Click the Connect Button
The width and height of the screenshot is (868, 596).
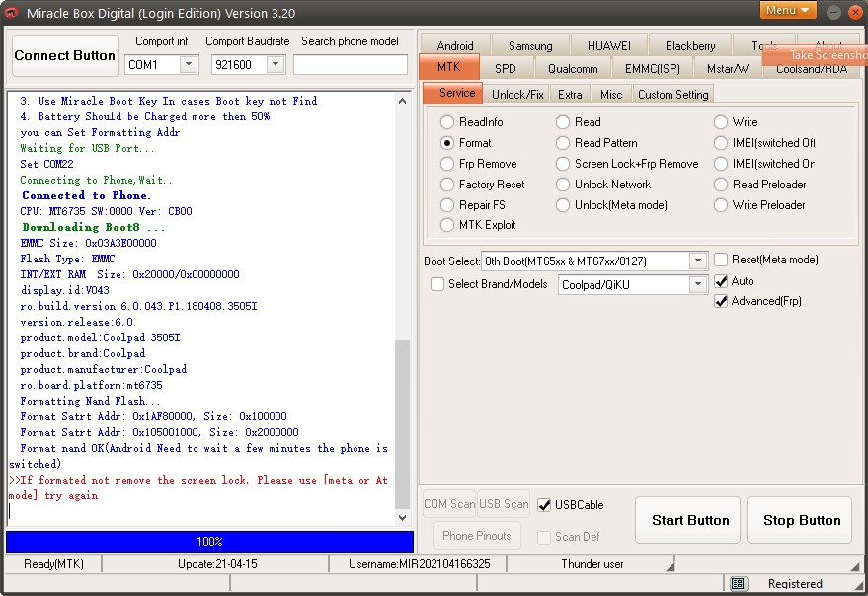65,55
